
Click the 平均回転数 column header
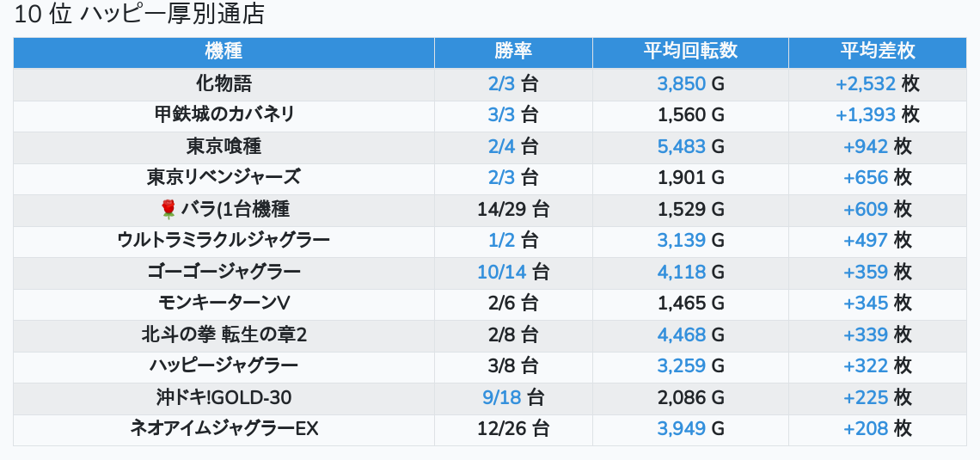(x=690, y=52)
